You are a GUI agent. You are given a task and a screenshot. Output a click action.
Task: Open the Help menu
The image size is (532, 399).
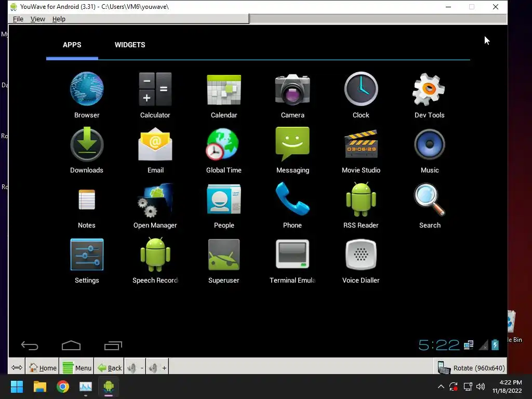coord(59,19)
